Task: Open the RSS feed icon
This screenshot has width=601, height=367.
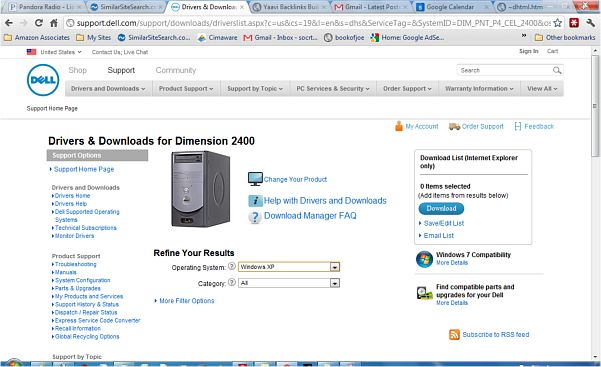Action: pyautogui.click(x=454, y=334)
